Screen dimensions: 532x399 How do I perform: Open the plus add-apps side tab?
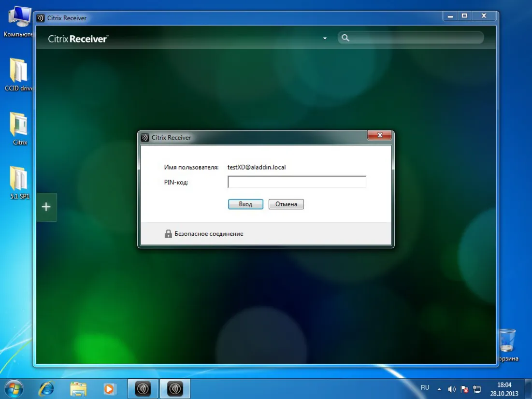click(46, 207)
